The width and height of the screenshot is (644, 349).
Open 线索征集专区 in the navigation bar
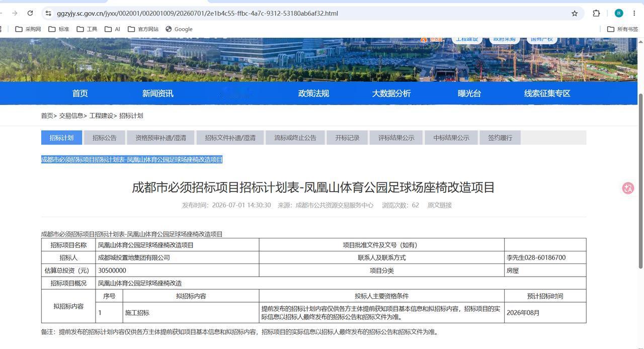click(547, 94)
